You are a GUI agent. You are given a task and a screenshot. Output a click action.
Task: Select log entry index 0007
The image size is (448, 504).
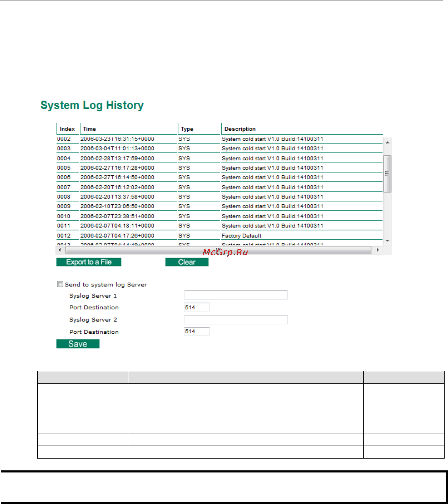point(64,187)
